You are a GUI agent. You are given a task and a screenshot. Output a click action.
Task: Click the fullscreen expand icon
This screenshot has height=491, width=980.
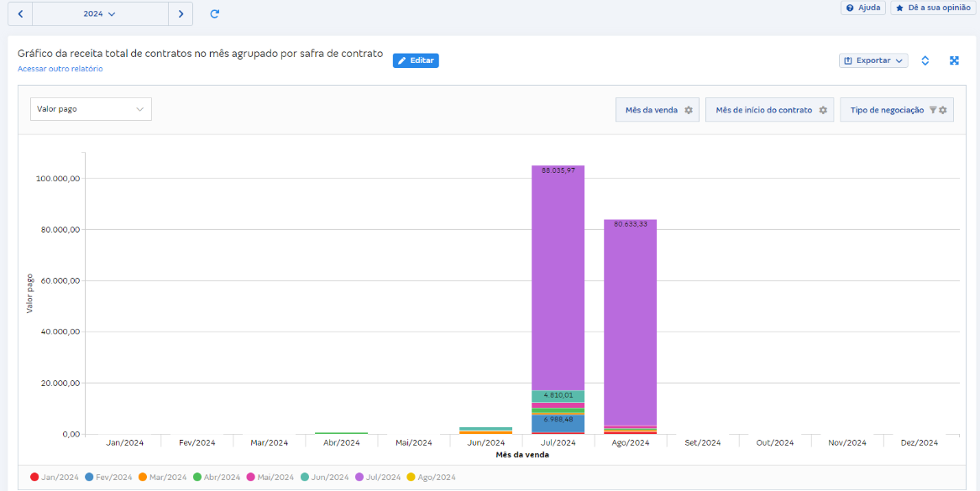[954, 60]
